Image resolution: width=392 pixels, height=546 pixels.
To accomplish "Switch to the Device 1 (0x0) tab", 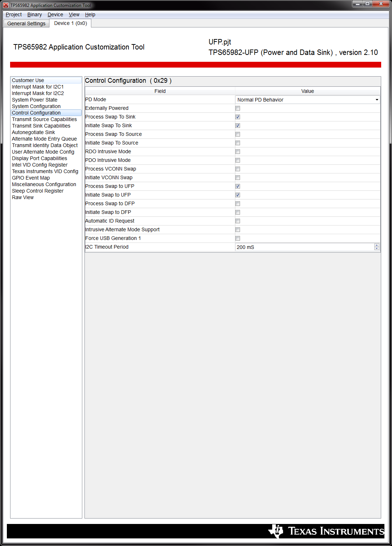I will point(70,23).
